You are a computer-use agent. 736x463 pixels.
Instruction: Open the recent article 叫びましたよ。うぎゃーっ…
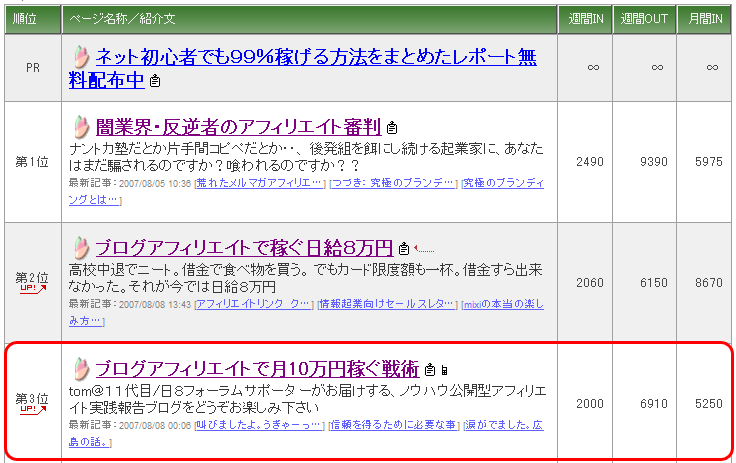pos(260,425)
